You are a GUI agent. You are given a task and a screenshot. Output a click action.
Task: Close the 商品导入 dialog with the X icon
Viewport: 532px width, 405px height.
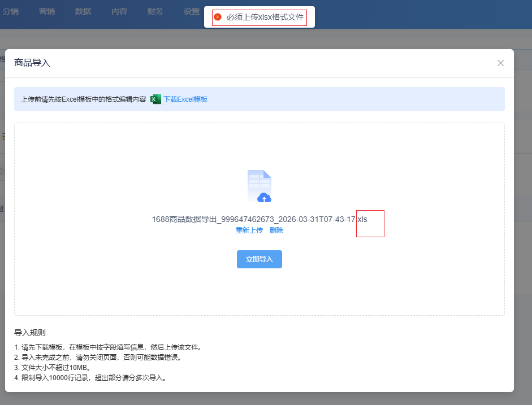click(x=500, y=63)
